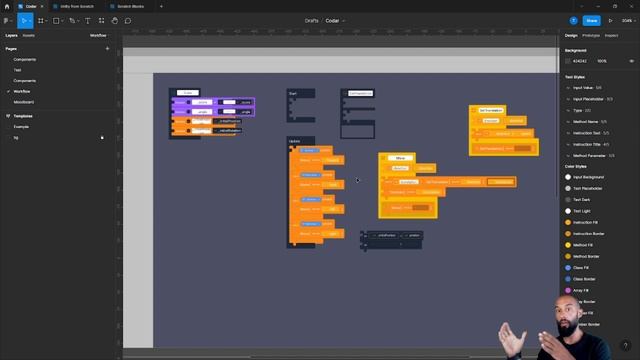640x360 pixels.
Task: Click the Share button
Action: click(591, 21)
